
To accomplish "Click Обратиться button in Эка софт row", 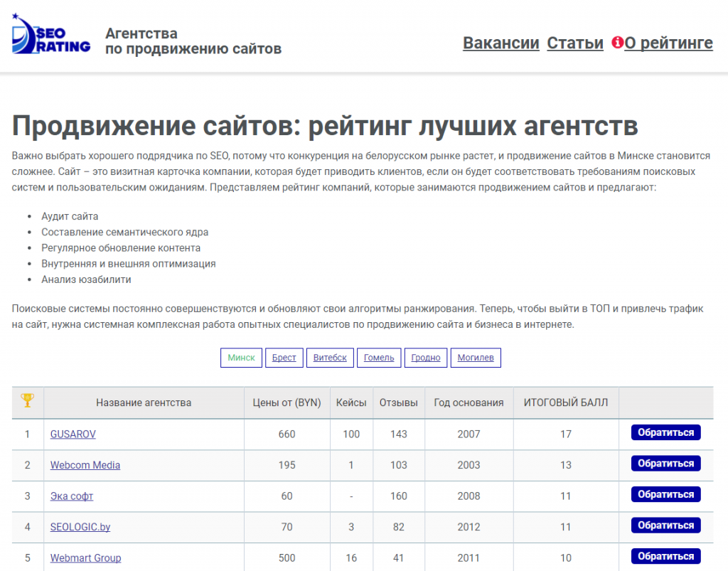I will point(665,494).
